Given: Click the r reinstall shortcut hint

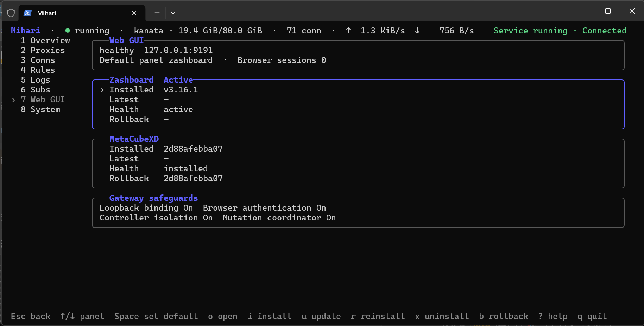Looking at the screenshot, I should click(378, 316).
